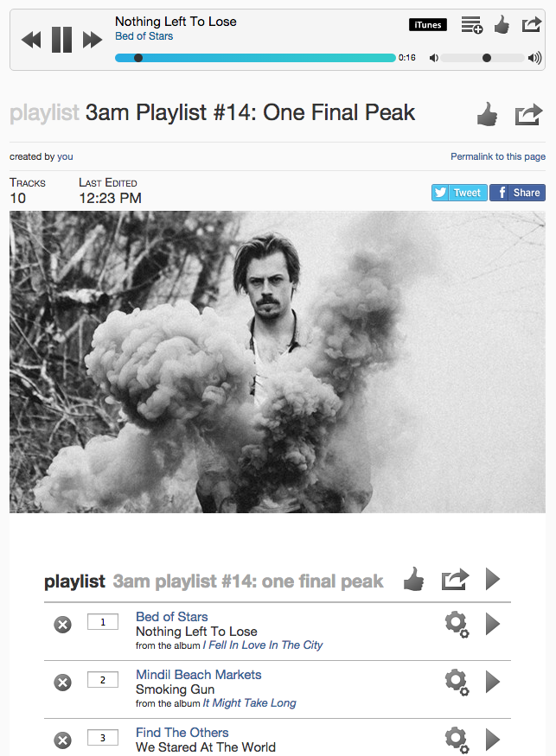Open the Permalink to this page
The width and height of the screenshot is (556, 756).
tap(497, 156)
